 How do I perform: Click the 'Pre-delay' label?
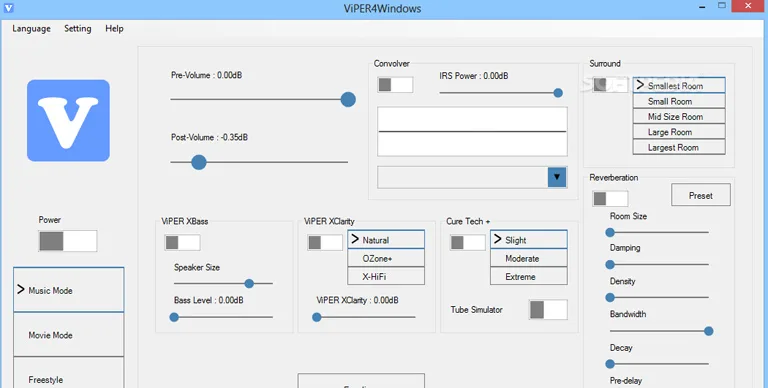click(x=625, y=380)
